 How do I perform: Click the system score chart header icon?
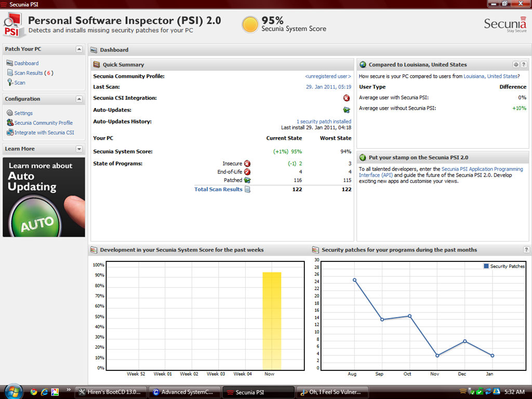(x=94, y=250)
